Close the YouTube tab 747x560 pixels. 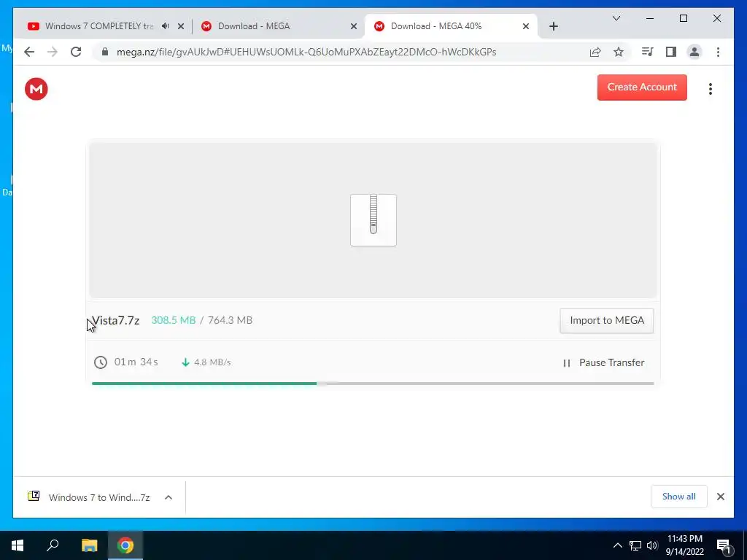[181, 27]
